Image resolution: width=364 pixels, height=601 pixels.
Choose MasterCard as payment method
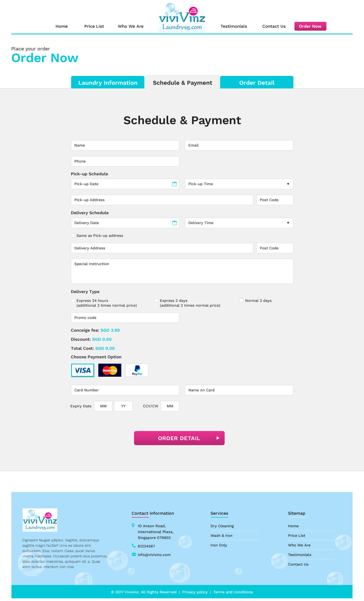(x=110, y=370)
